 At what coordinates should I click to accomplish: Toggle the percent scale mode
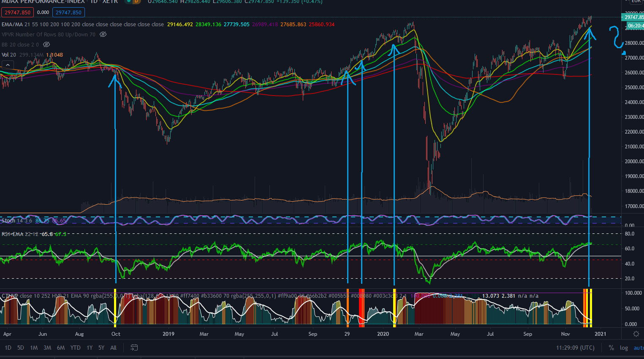point(611,348)
